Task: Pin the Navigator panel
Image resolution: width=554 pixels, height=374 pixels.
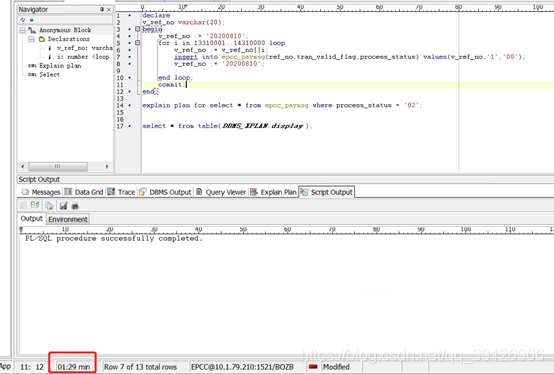Action: coord(102,10)
